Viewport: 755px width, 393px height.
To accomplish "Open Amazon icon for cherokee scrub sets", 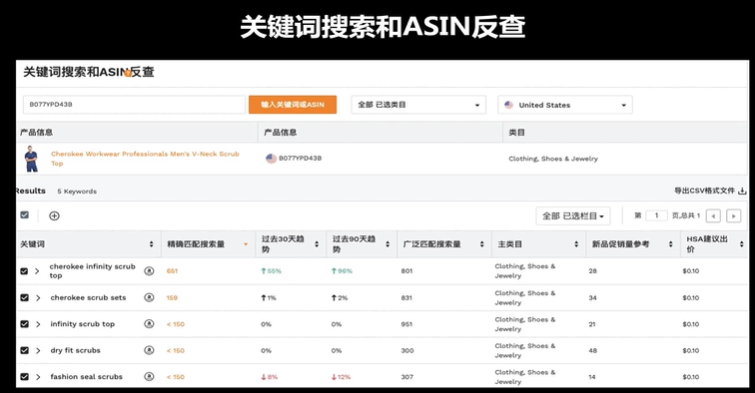I will [x=149, y=298].
